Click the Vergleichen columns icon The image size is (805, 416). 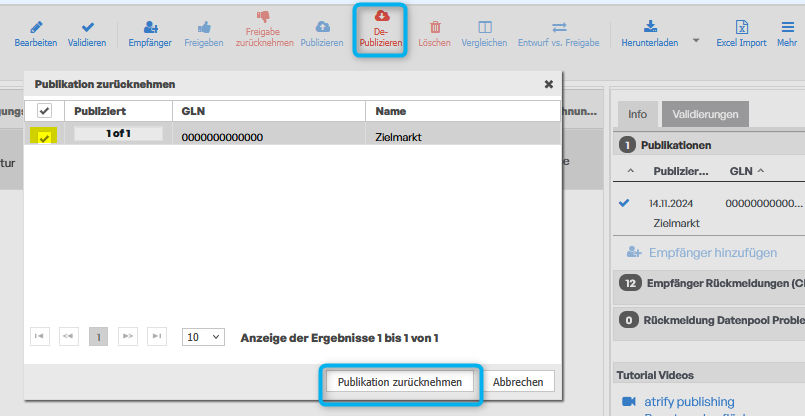click(x=485, y=27)
